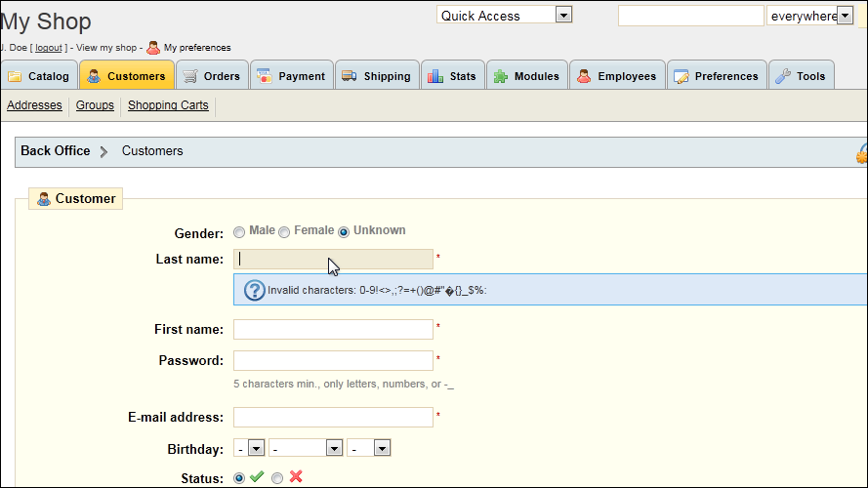
Task: Open the Payment tab
Action: point(292,75)
